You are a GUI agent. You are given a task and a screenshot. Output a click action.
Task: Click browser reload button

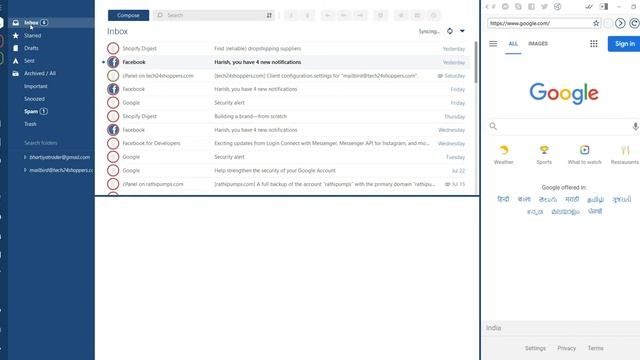point(634,23)
